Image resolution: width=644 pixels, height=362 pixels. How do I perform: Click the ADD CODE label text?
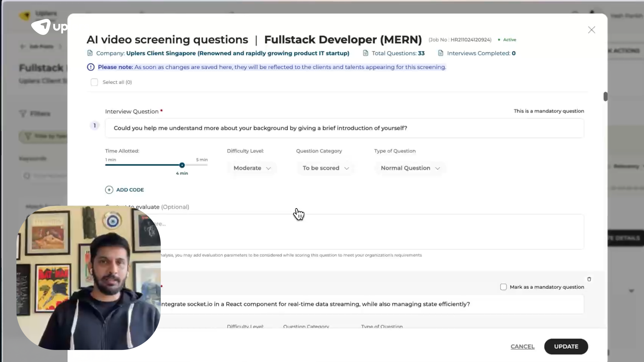pos(130,190)
